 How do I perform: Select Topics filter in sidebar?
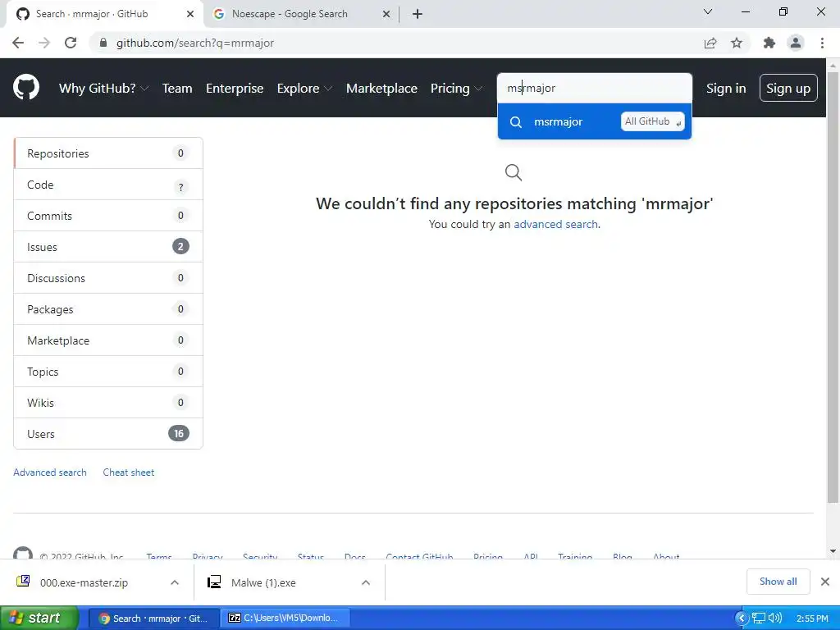(108, 372)
